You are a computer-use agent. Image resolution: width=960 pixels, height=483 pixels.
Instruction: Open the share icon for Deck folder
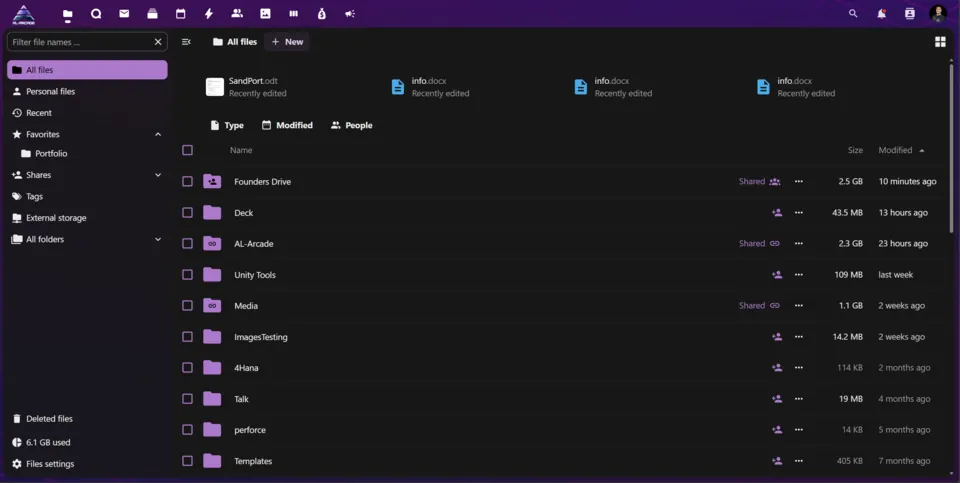tap(777, 212)
